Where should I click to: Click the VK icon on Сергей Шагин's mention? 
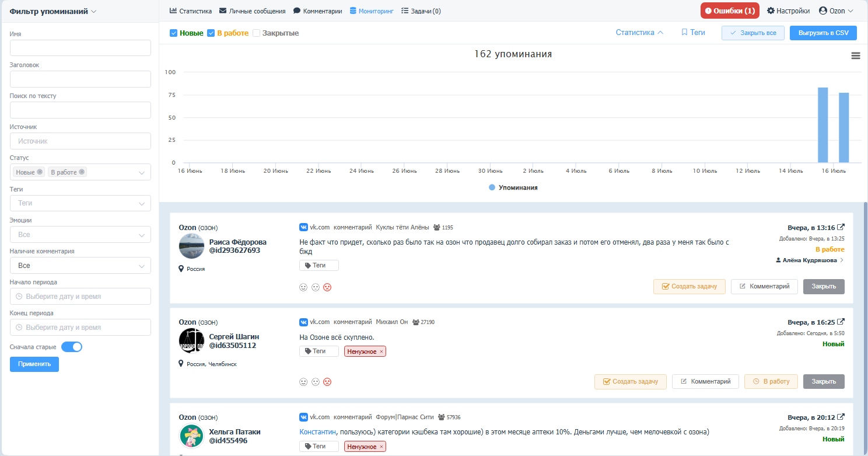click(303, 322)
